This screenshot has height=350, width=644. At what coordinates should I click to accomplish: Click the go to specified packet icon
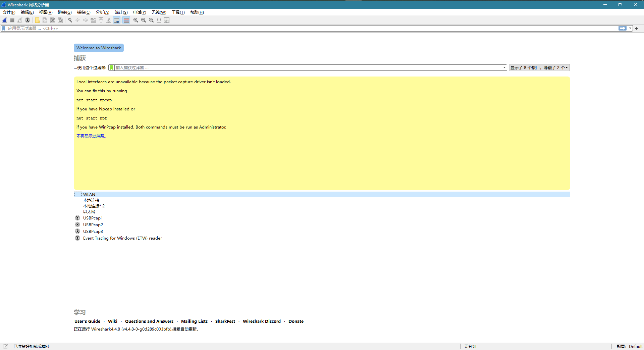tap(93, 20)
